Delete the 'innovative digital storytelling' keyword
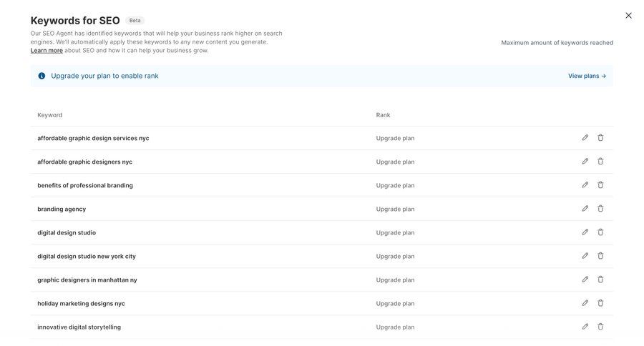The image size is (644, 346). (x=600, y=327)
